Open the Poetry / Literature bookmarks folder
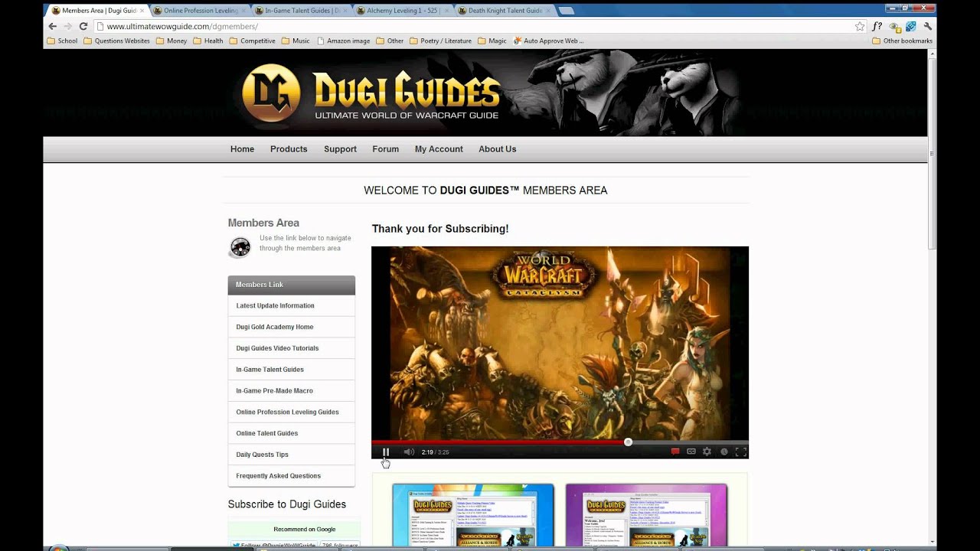This screenshot has width=980, height=551. (x=440, y=41)
